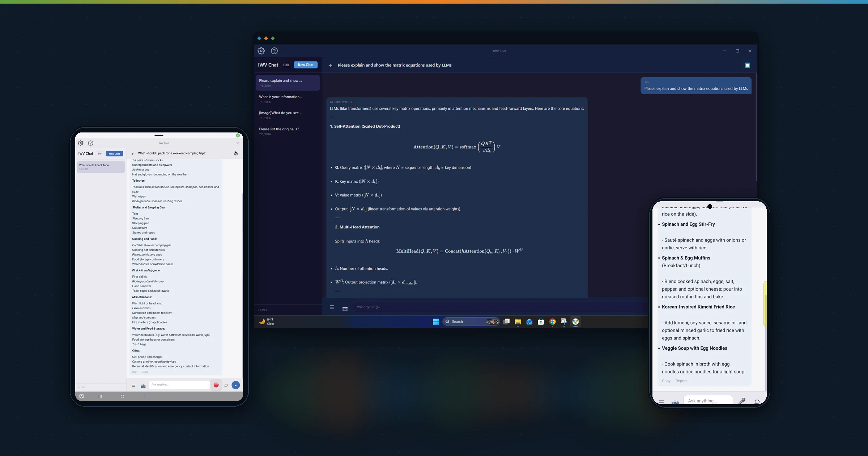The height and width of the screenshot is (456, 868).
Task: Select 'What is your information...' chat in sidebar
Action: click(288, 99)
